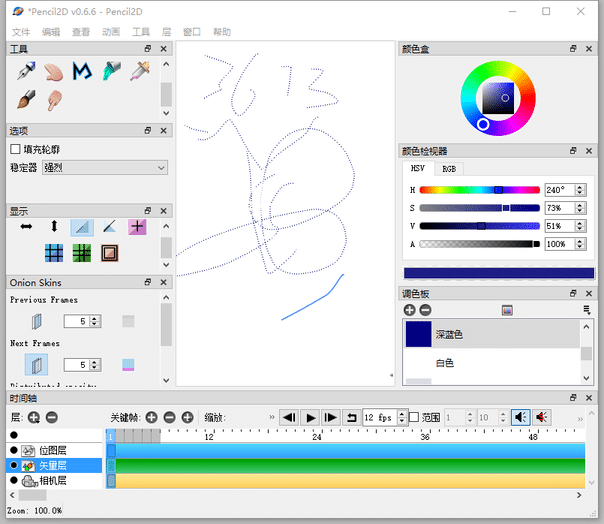
Task: Increase the H hue spinbox value
Action: 580,187
